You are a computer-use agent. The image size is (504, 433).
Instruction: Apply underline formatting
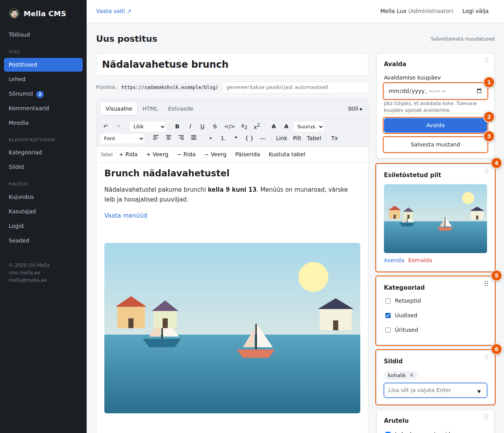[202, 126]
